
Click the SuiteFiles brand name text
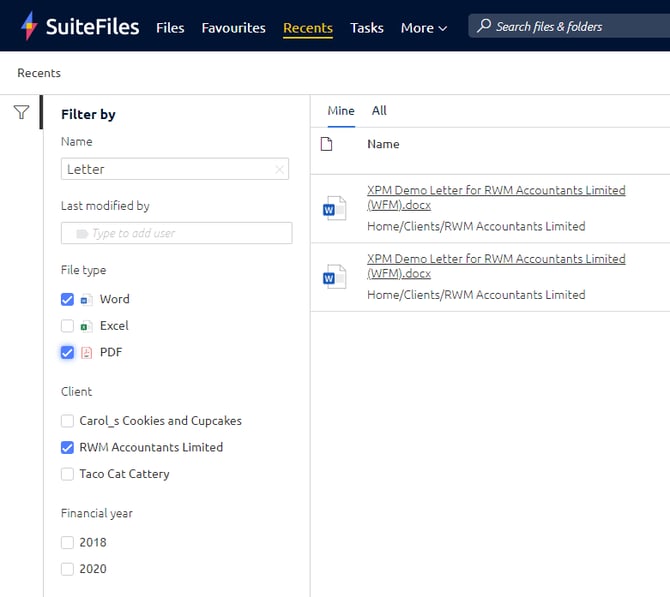(x=92, y=26)
